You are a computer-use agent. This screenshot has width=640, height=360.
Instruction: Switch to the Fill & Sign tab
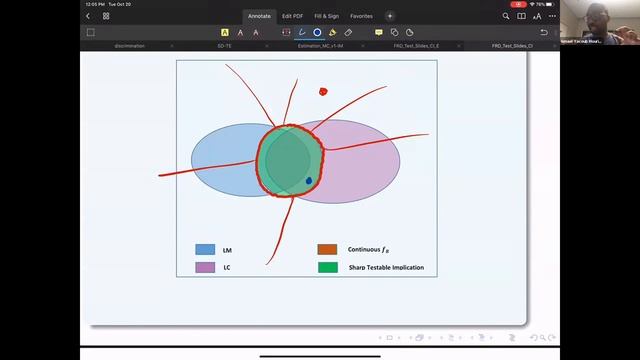point(327,16)
